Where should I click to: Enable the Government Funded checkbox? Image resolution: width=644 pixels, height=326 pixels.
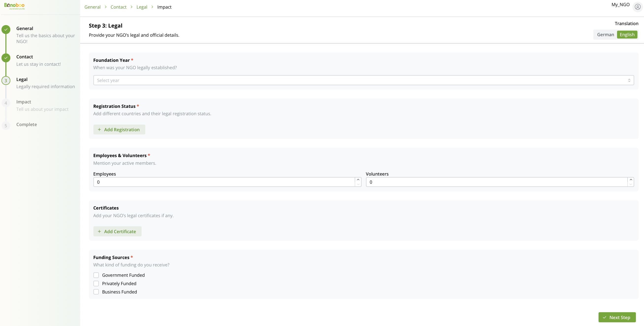(96, 275)
